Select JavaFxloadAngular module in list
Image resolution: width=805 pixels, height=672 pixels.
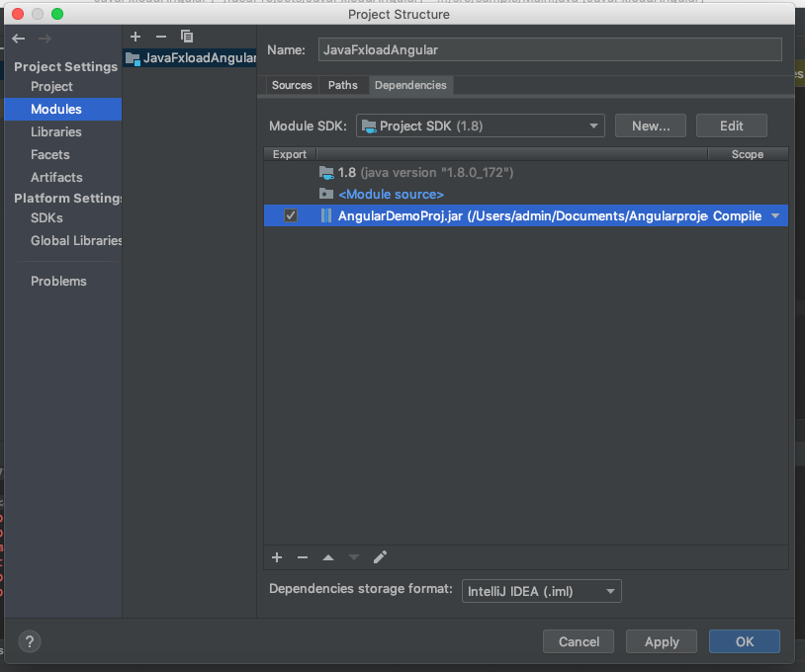pyautogui.click(x=190, y=58)
